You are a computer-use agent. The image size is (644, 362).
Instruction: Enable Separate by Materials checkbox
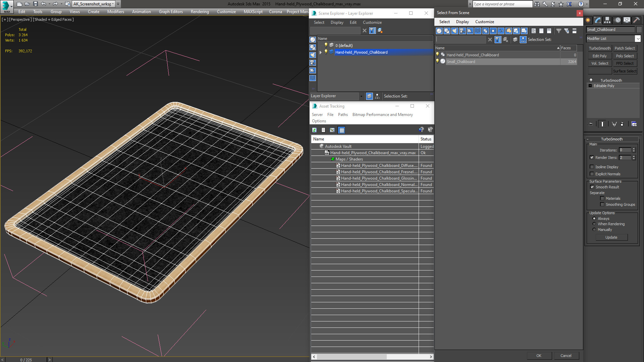[x=602, y=198]
